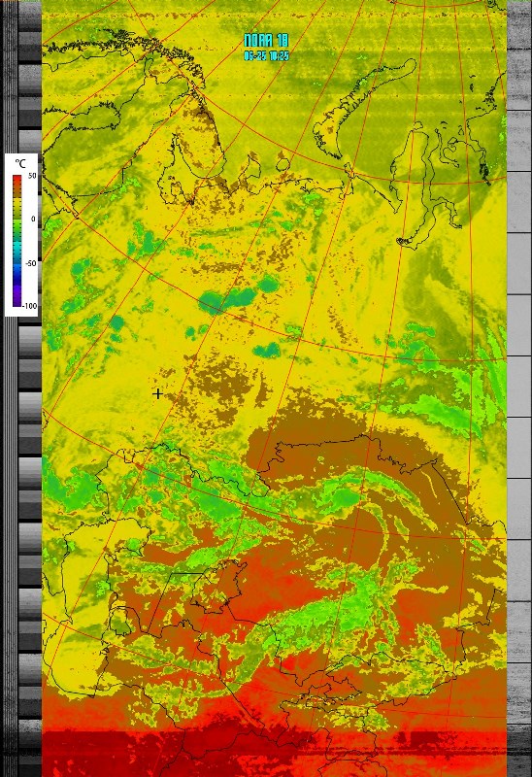Pick the green band of the color scale
The image size is (532, 777).
tap(17, 228)
